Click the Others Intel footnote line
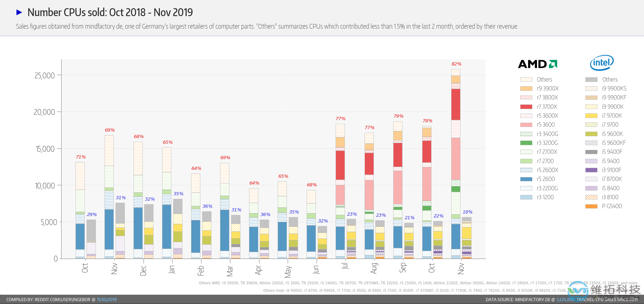Screen dimensions: 644x304 point(450,290)
